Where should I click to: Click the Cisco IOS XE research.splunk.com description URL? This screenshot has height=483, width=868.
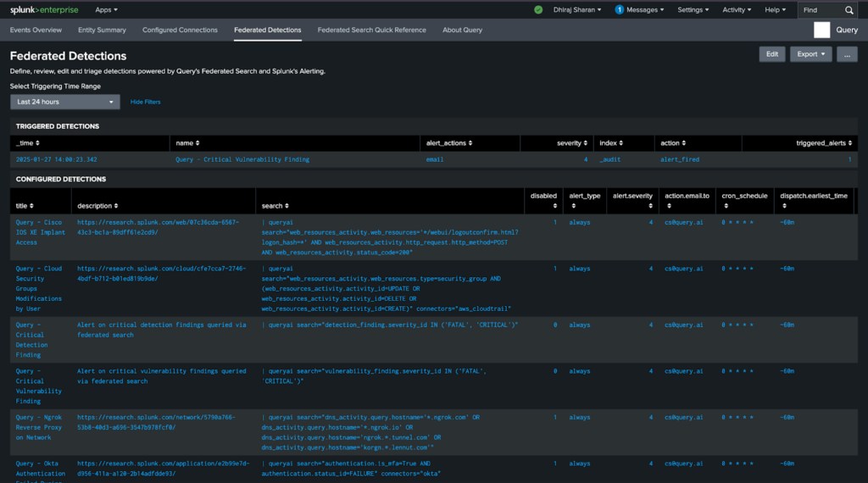[159, 227]
